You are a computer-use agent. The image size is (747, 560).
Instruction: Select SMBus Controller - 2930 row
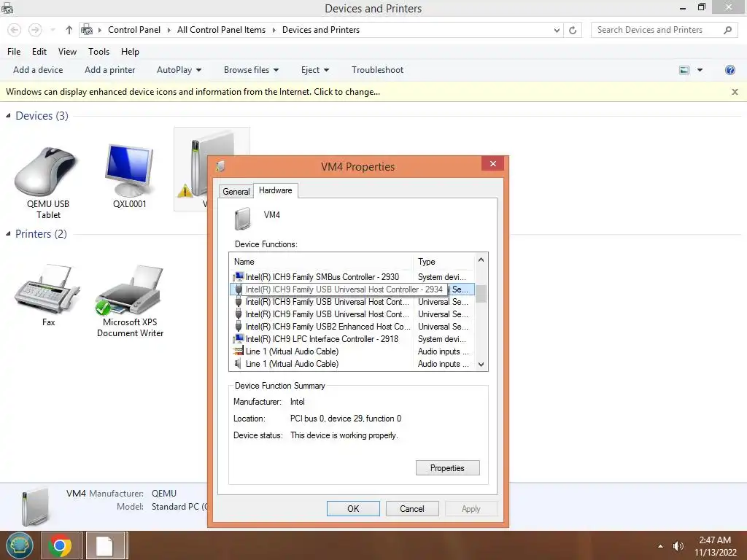point(352,276)
